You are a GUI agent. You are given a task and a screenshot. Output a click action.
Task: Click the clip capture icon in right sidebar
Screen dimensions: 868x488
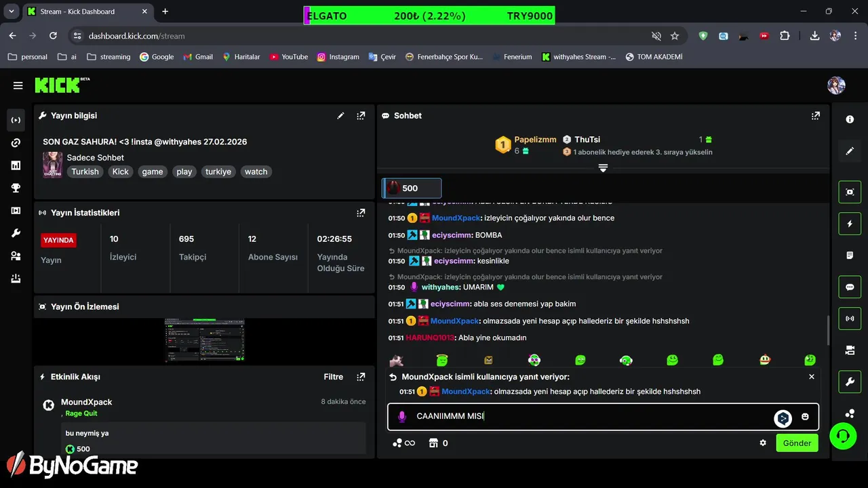(850, 192)
